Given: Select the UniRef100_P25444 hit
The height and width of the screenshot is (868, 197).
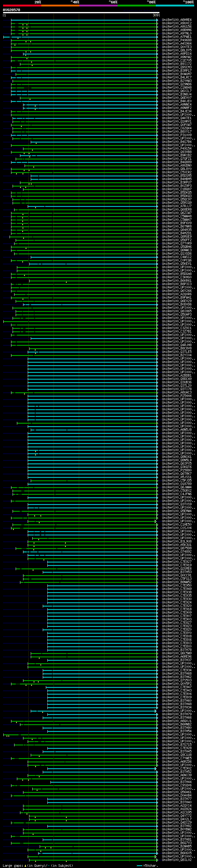Looking at the screenshot, I should pyautogui.click(x=176, y=396).
